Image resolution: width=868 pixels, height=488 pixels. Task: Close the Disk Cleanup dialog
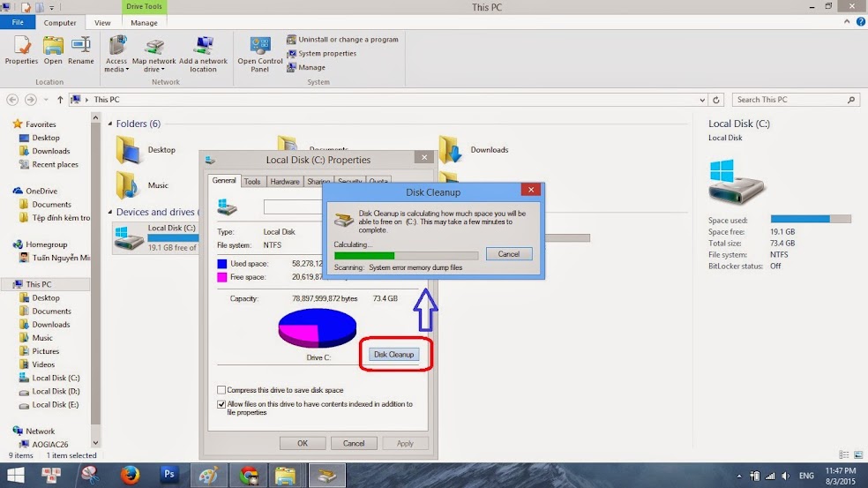(530, 190)
